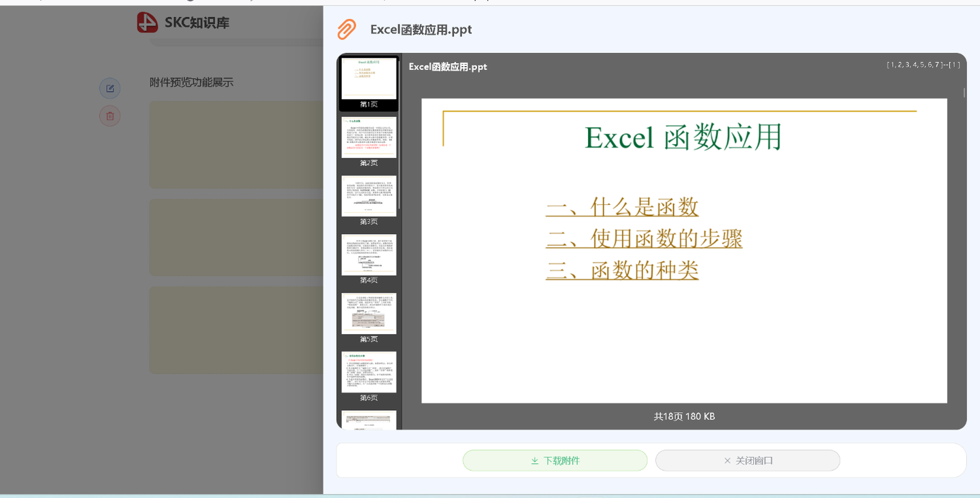Open the link 二、使用函数的步骤
Image resolution: width=980 pixels, height=498 pixels.
(x=644, y=238)
